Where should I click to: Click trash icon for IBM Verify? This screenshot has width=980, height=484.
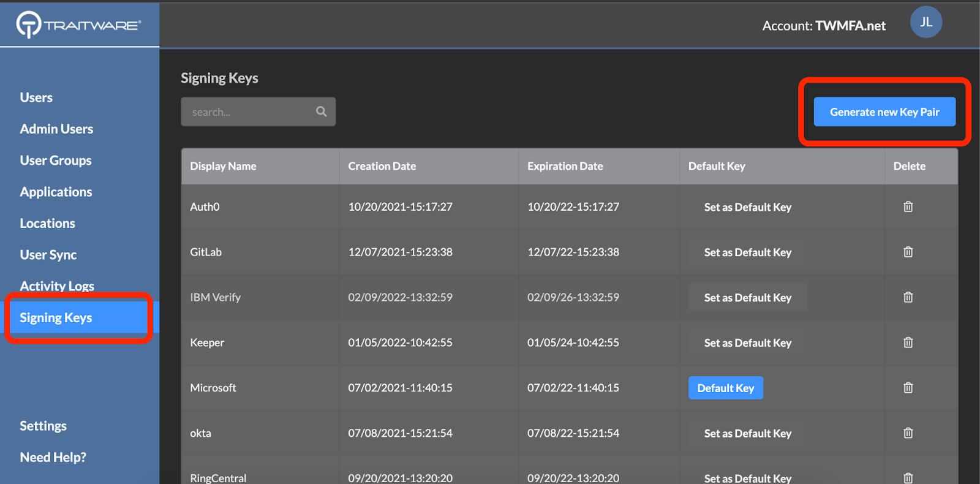coord(908,297)
